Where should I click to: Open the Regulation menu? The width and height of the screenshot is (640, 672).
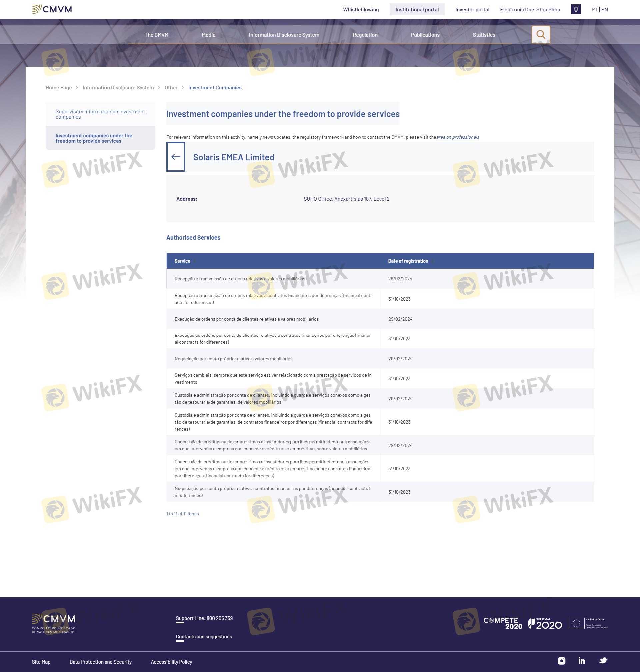(x=365, y=35)
